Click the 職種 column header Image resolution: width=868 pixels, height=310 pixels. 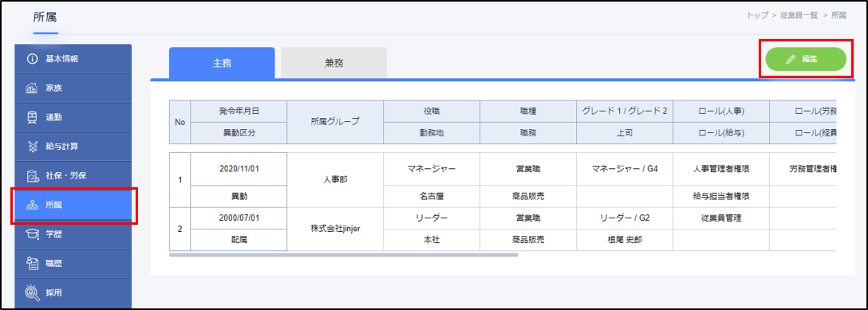(x=528, y=111)
